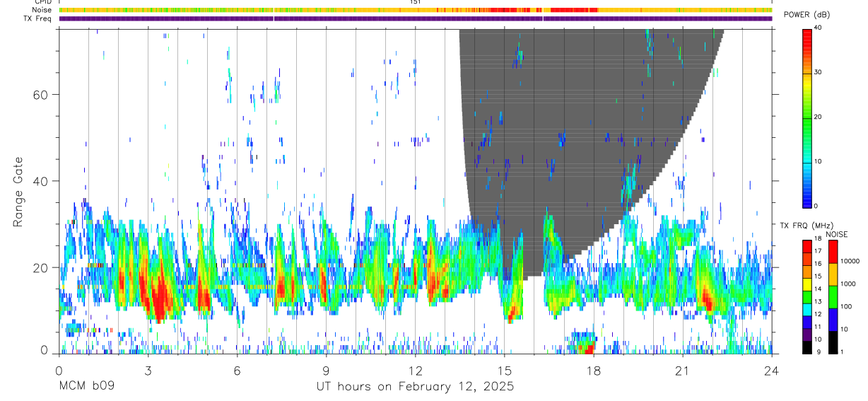
Task: Click power colorbar label 20
Action: (818, 117)
